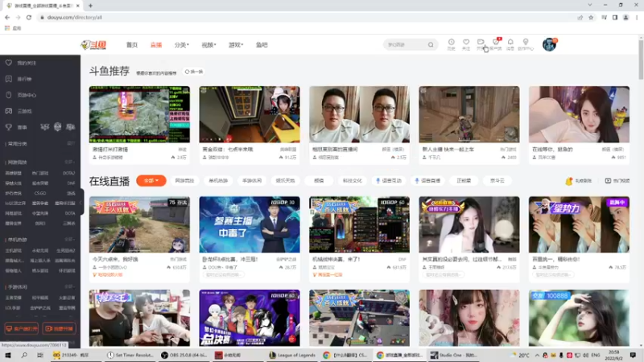The image size is (644, 362).
Task: Click third esports event badge beside 赛事
Action: coord(70,127)
